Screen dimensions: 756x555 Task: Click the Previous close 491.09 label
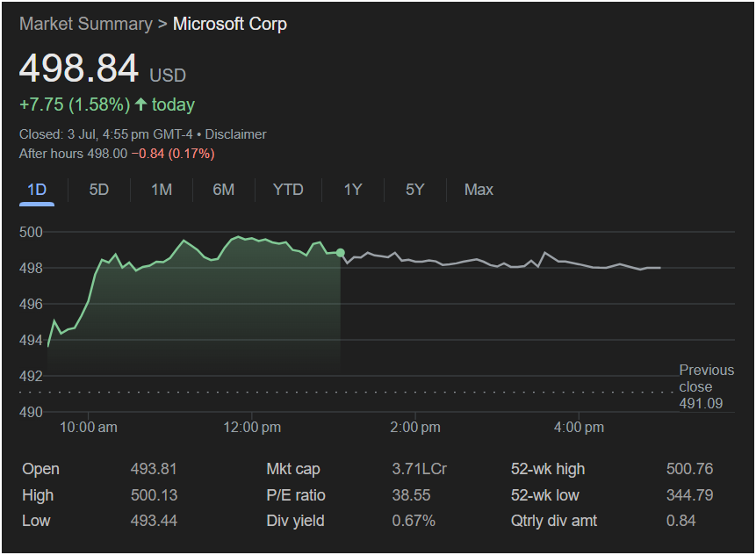coord(706,386)
